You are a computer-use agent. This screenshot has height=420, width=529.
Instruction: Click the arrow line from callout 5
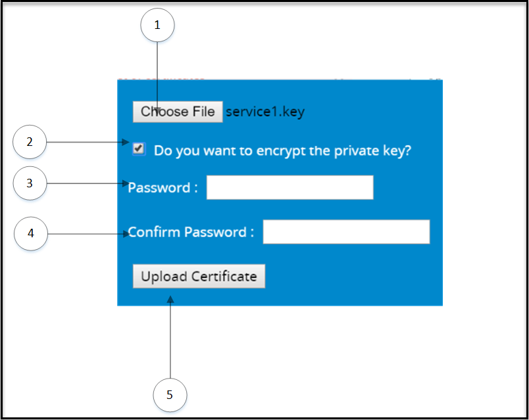[170, 342]
